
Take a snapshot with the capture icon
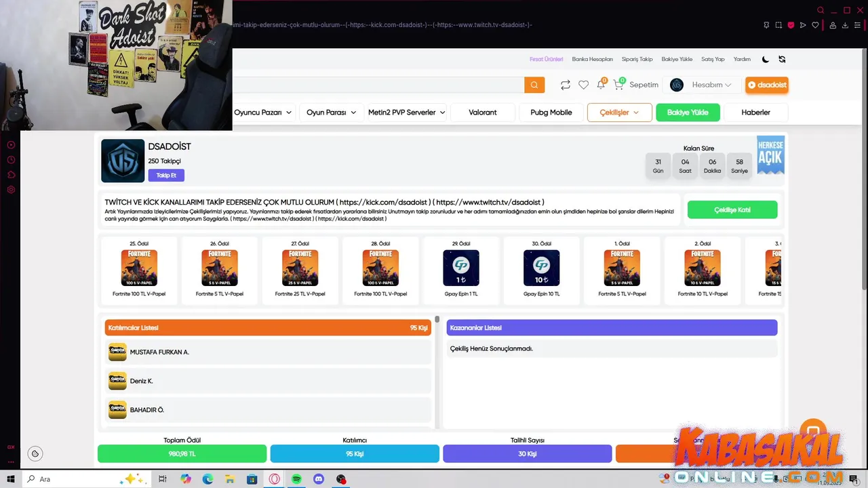click(x=778, y=25)
